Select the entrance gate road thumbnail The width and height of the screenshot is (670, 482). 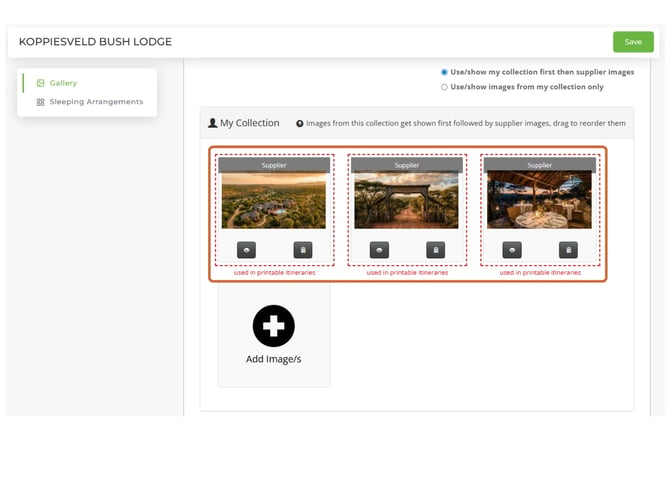click(406, 200)
